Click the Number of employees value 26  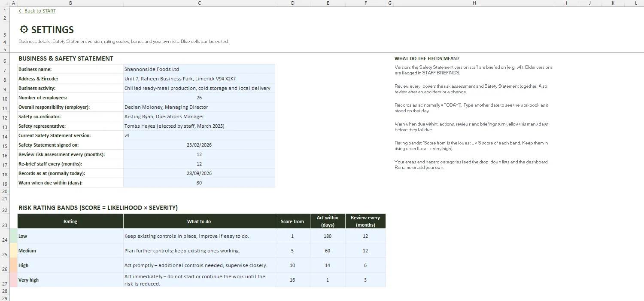click(x=199, y=98)
